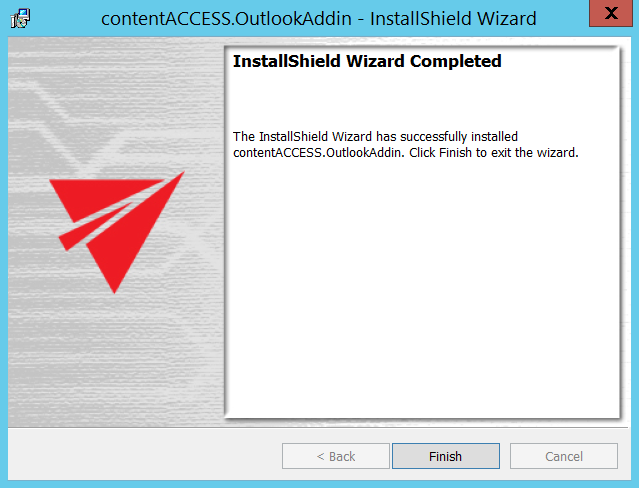Screen dimensions: 639x488
Task: Click the greyed-out Back button
Action: click(x=336, y=456)
